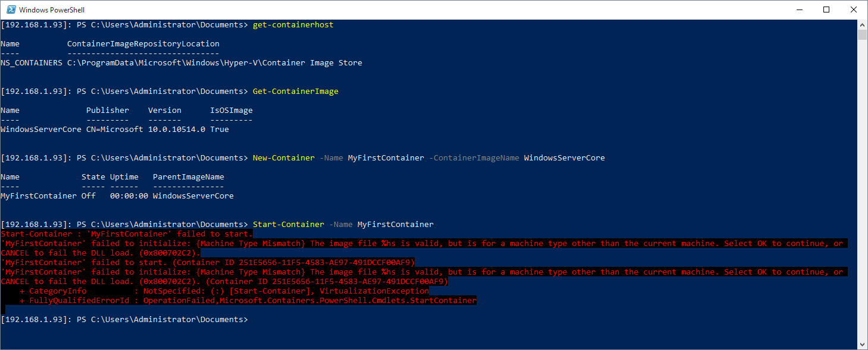Screen dimensions: 868x350
Task: Click the "Uptime" column header
Action: coord(124,177)
